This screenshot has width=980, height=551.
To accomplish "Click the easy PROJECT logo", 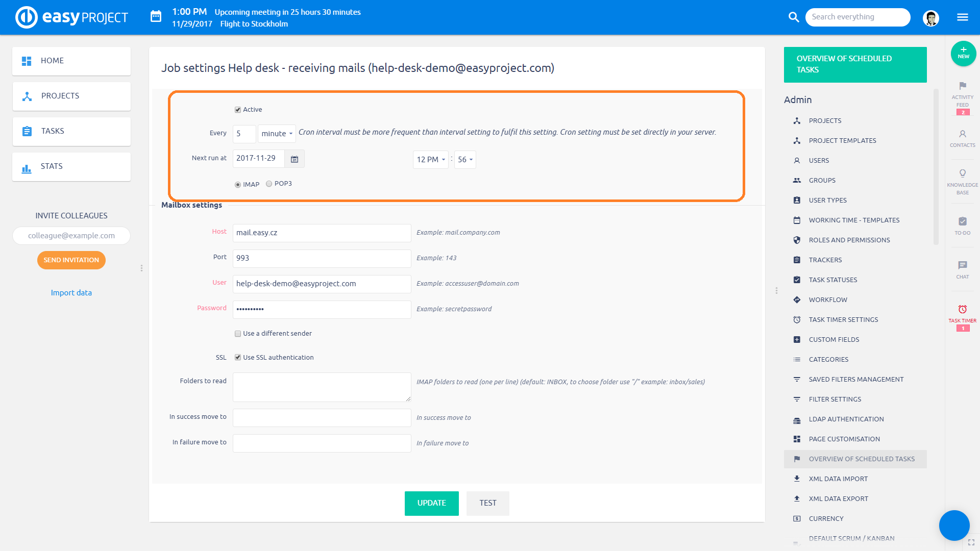I will [x=72, y=17].
